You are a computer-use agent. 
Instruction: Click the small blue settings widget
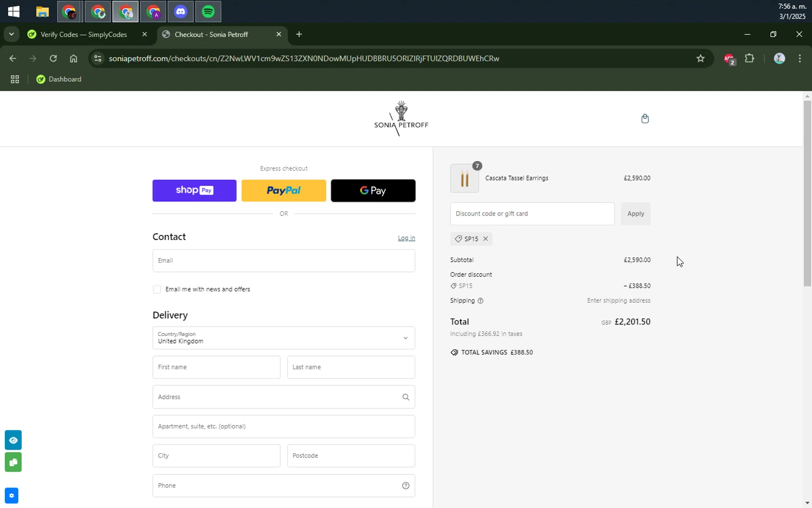[x=11, y=496]
